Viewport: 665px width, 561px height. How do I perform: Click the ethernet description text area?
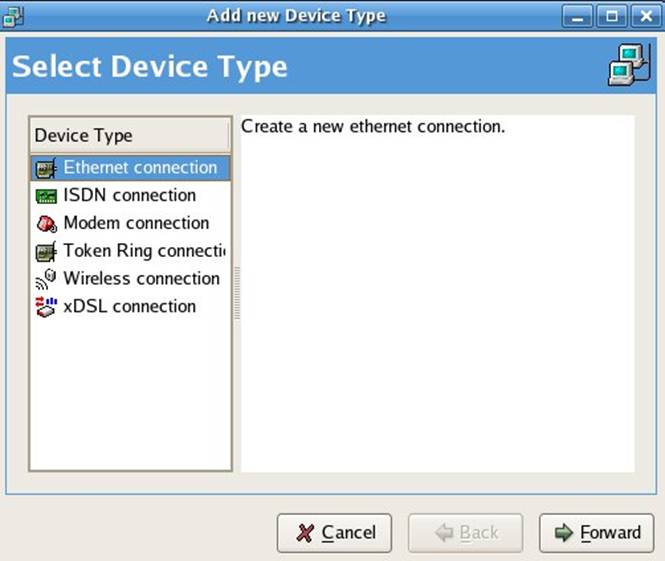(x=437, y=290)
